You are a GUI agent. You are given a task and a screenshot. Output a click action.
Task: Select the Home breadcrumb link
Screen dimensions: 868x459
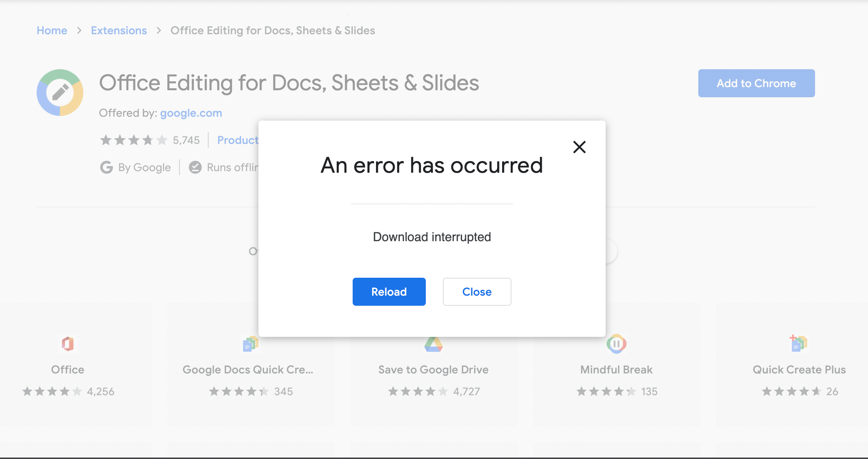51,30
